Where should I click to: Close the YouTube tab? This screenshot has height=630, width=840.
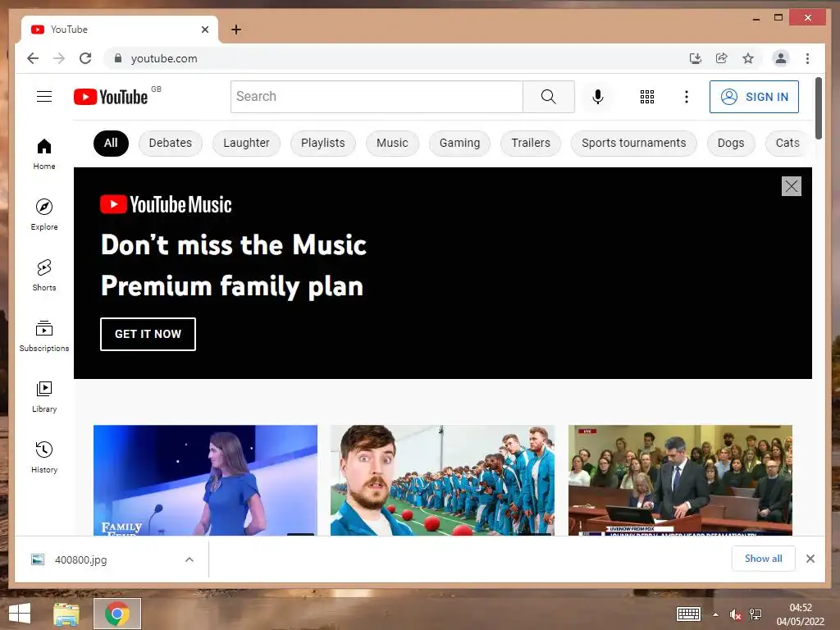[x=205, y=30]
